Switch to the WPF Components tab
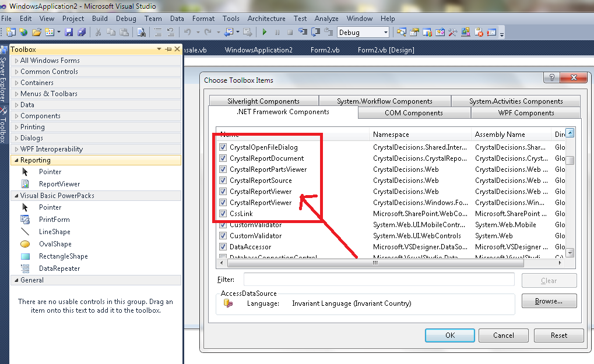This screenshot has width=594, height=364. (x=526, y=113)
